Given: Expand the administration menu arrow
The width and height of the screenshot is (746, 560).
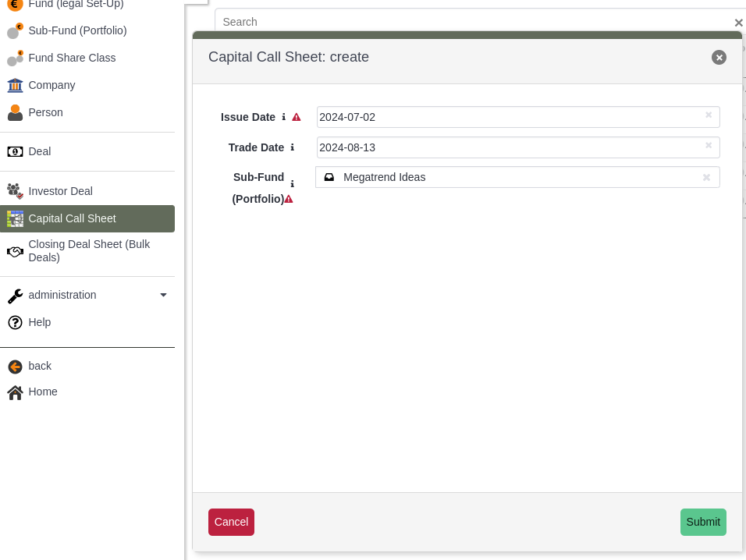Looking at the screenshot, I should [x=163, y=295].
